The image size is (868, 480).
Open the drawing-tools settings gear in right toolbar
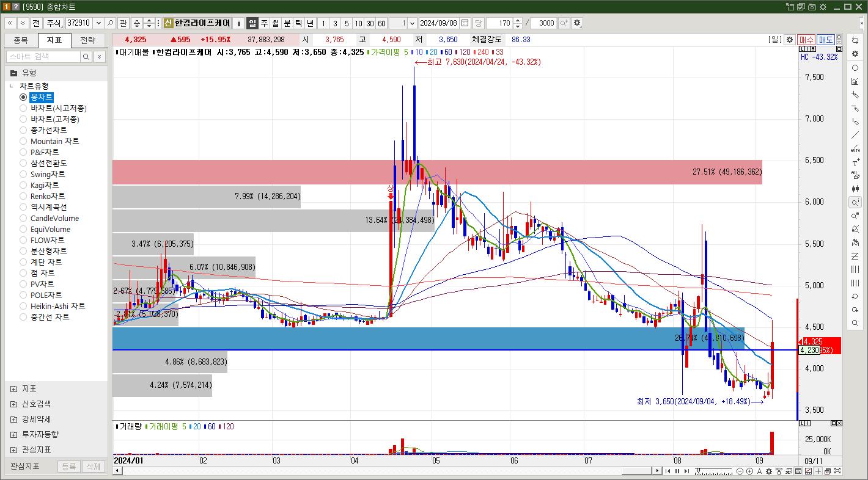(x=855, y=54)
